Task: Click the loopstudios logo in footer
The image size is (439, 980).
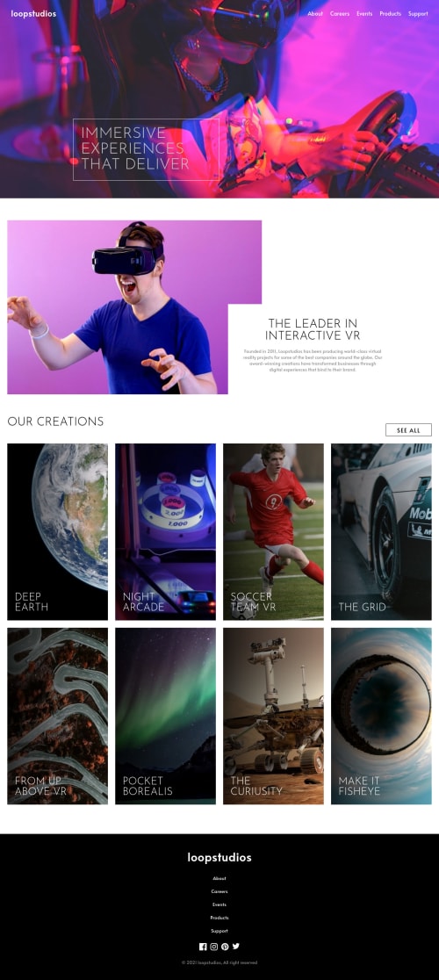Action: pos(219,857)
